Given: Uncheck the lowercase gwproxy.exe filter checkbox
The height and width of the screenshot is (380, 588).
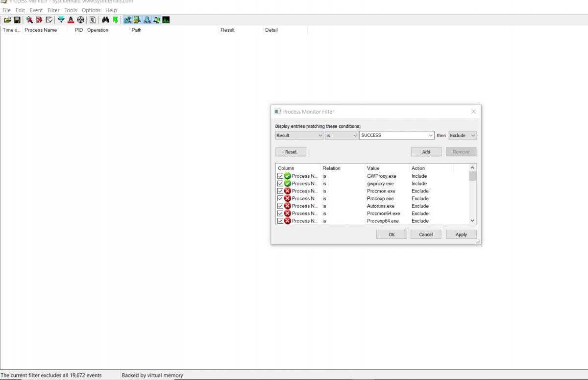Looking at the screenshot, I should [x=280, y=184].
